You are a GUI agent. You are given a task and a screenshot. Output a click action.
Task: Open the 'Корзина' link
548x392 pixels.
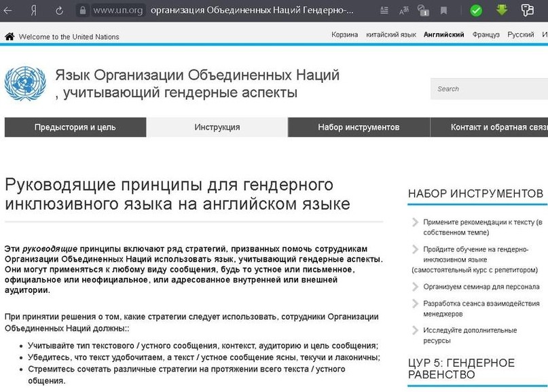pyautogui.click(x=344, y=33)
